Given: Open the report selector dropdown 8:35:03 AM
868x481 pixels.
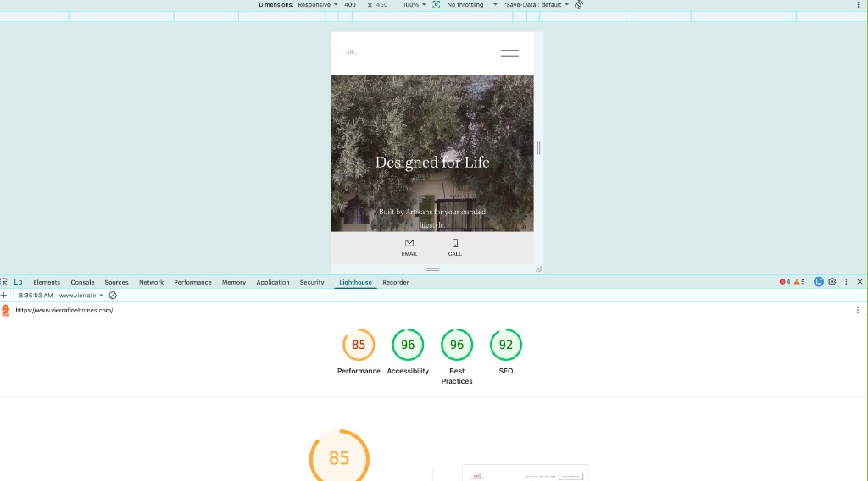Looking at the screenshot, I should 61,296.
